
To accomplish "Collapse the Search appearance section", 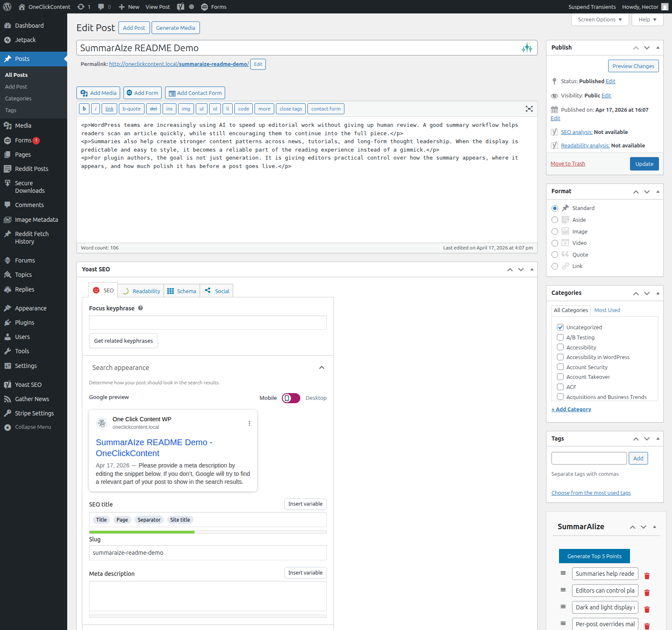I will pos(322,367).
